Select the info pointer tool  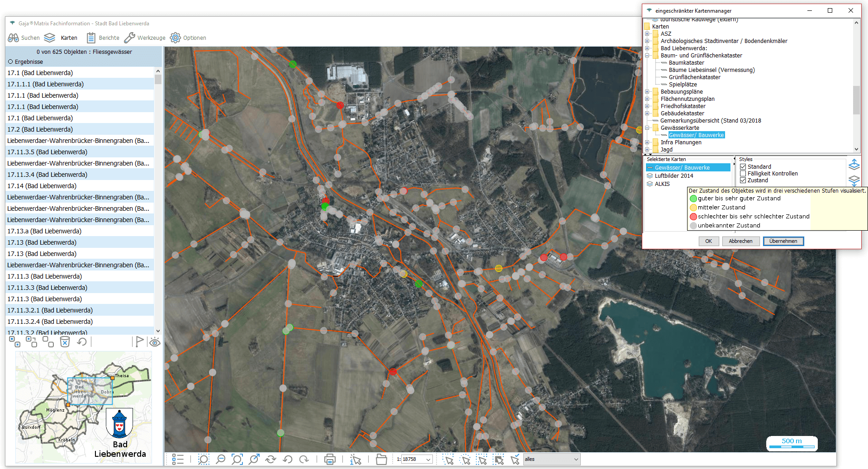coord(356,460)
